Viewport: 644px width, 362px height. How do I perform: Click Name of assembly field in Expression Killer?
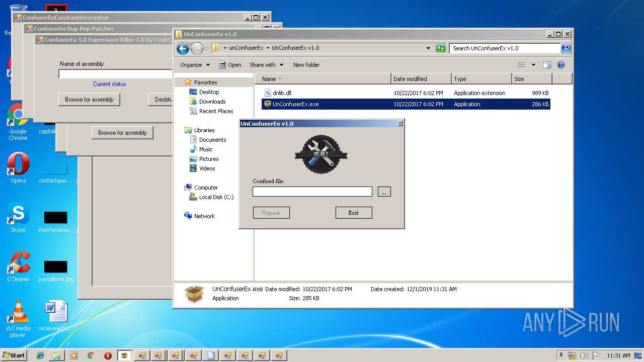pos(115,74)
